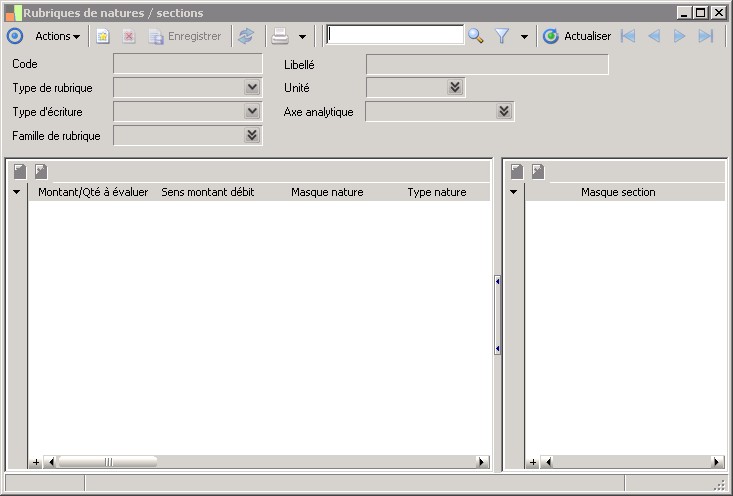Click the Sens montant débit column header

[208, 192]
